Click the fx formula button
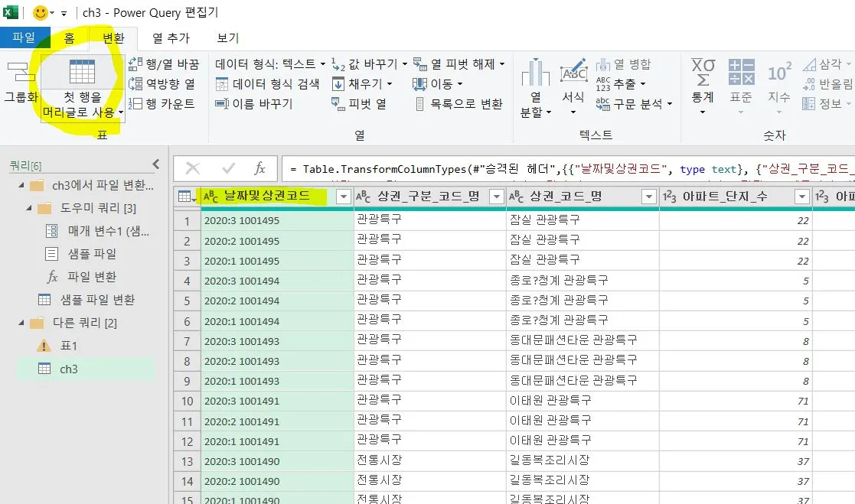Screen dimensions: 855x504 point(260,168)
